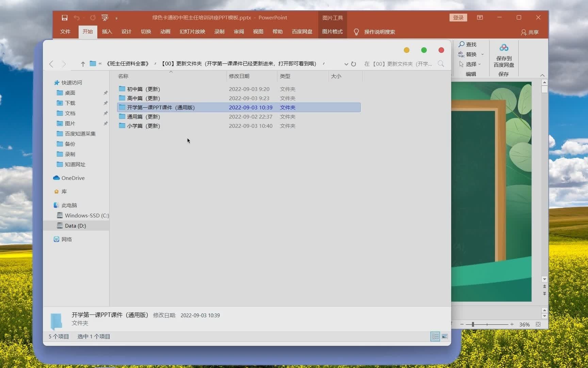Click the 登录 sign-in button

point(458,17)
